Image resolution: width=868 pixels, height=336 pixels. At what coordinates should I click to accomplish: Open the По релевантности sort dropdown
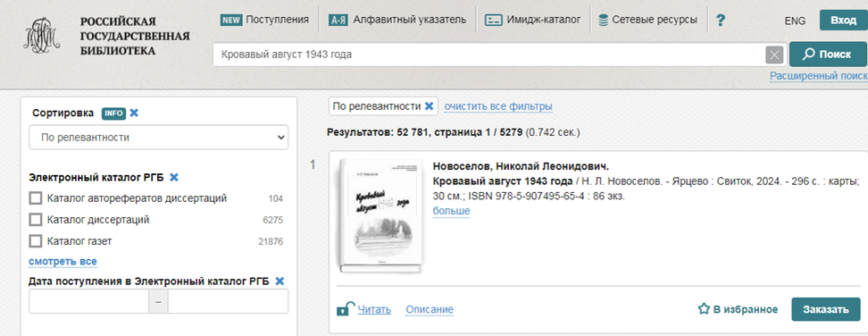pos(159,138)
